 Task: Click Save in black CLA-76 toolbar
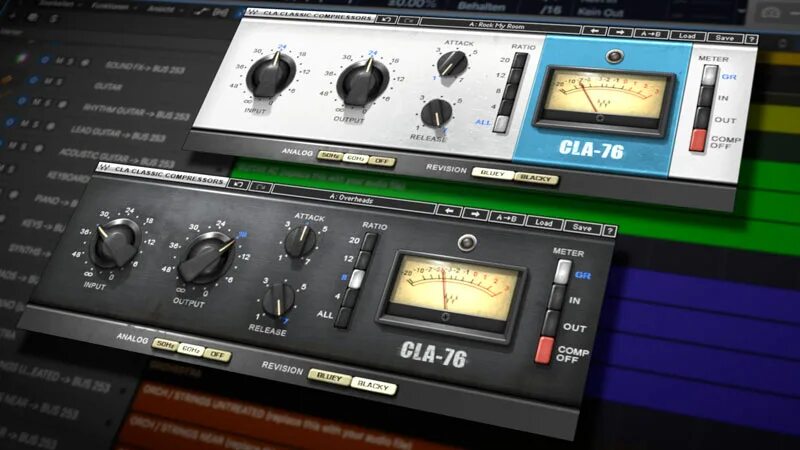(x=582, y=227)
